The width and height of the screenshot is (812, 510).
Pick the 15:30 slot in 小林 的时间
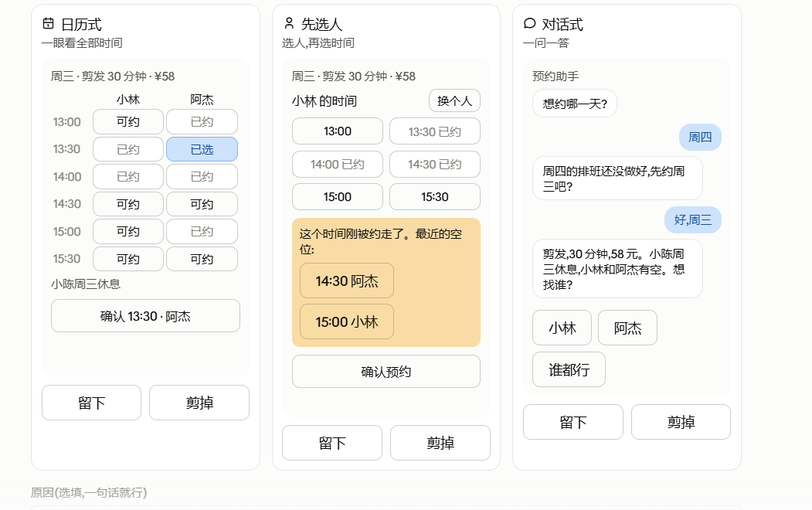[x=435, y=197]
